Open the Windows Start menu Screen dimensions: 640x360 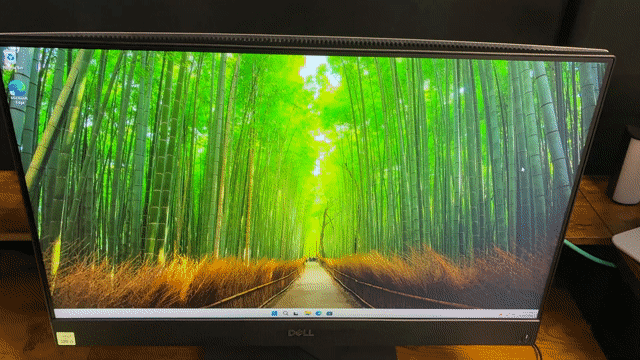point(274,313)
